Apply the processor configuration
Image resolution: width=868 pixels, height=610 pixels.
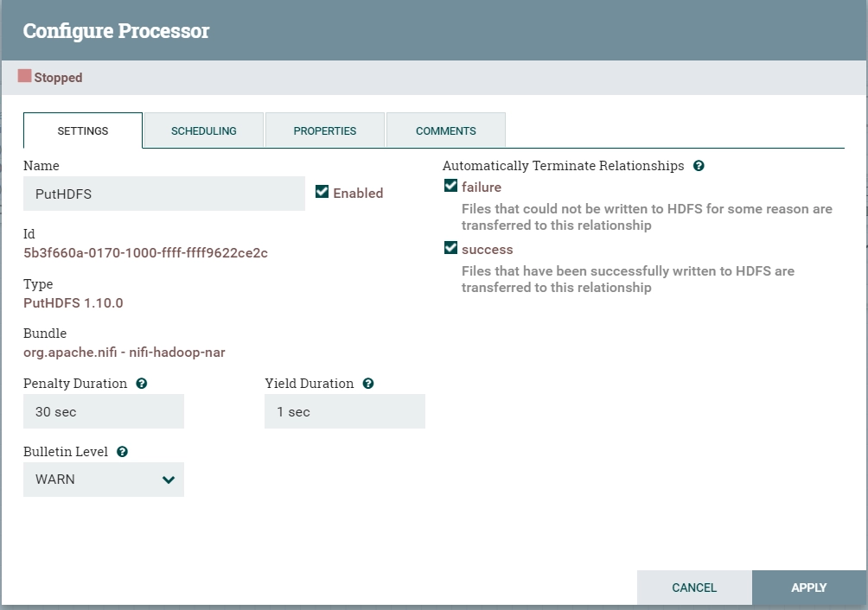(x=808, y=588)
